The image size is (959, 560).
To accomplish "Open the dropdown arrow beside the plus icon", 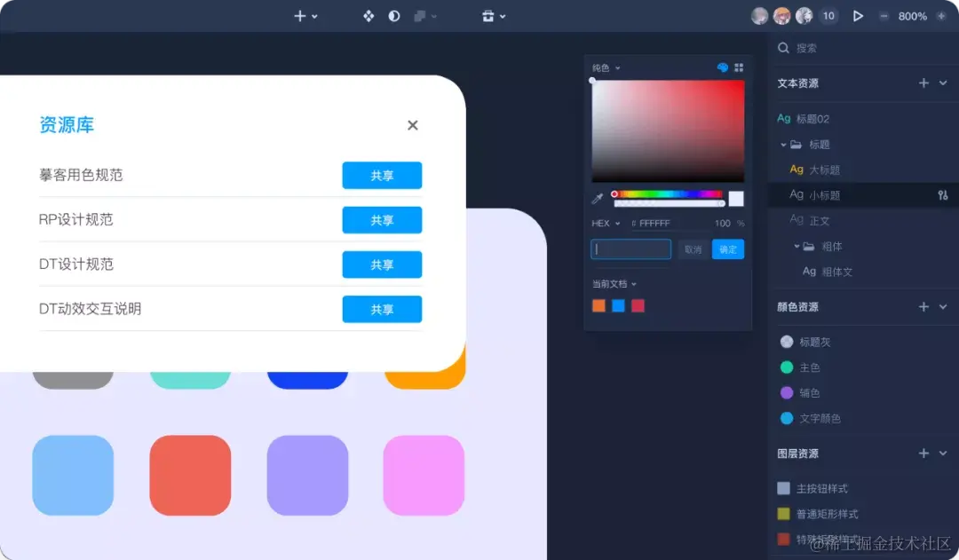I will coord(314,17).
